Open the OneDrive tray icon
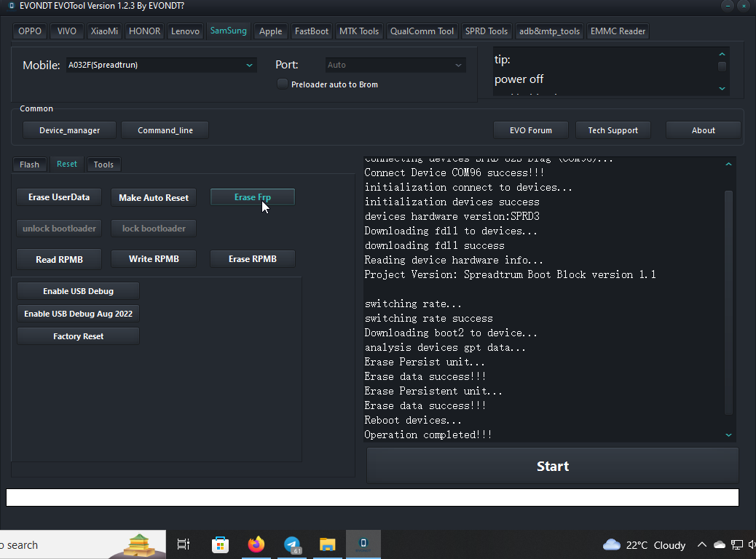The width and height of the screenshot is (756, 559). tap(720, 545)
